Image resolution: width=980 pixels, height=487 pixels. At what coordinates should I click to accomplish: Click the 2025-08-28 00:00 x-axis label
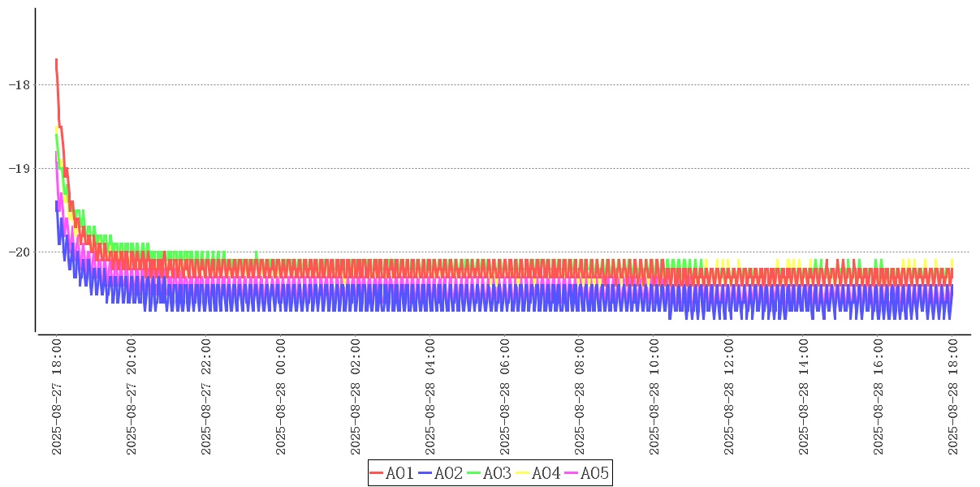click(281, 397)
